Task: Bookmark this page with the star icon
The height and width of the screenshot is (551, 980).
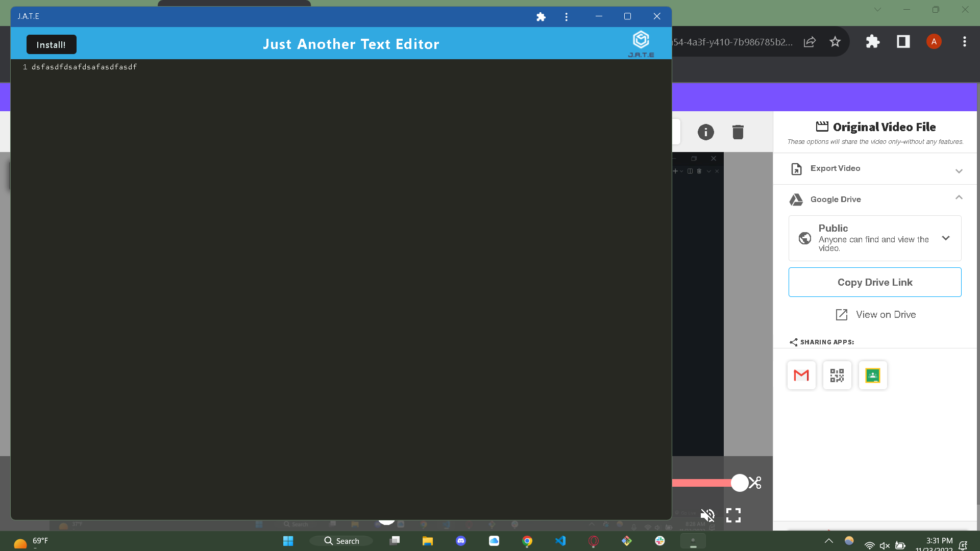Action: point(835,42)
